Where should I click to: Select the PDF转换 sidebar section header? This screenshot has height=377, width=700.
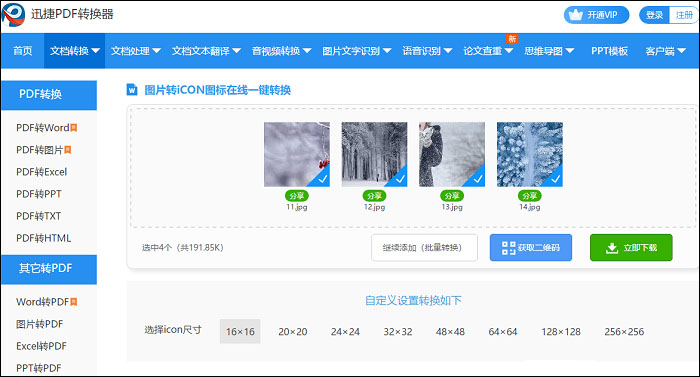point(49,95)
